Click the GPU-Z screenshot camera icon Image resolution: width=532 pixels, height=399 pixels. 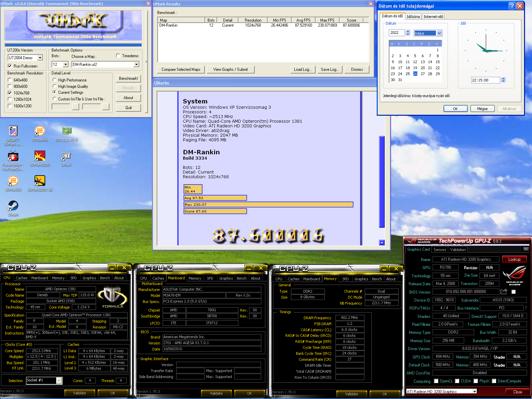pos(526,249)
